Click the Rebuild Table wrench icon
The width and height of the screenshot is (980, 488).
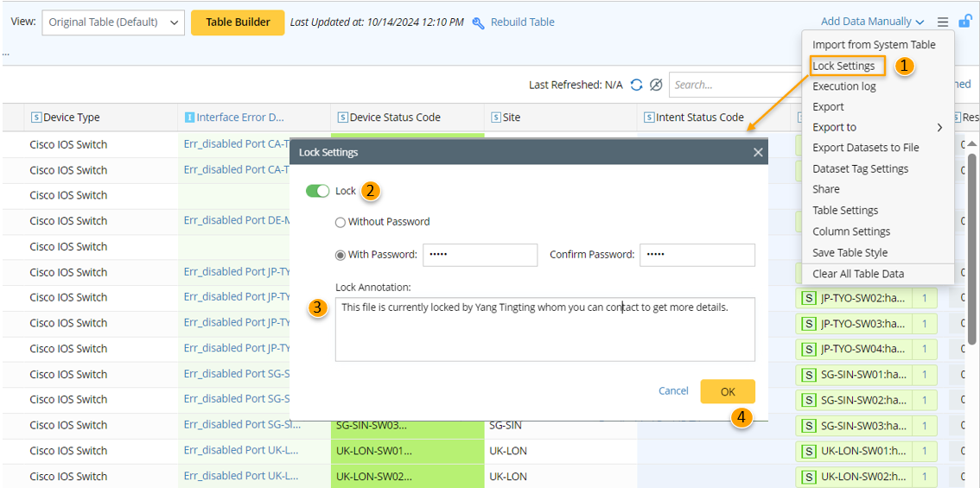click(x=479, y=22)
